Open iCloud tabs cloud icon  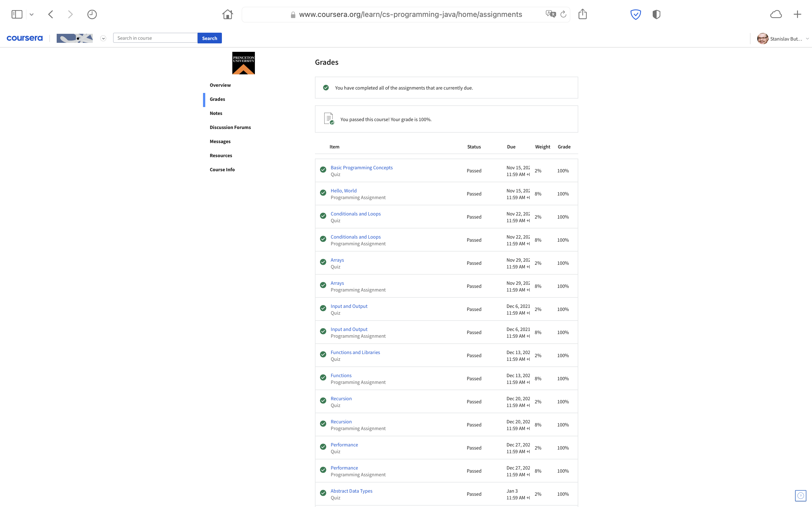(x=776, y=14)
